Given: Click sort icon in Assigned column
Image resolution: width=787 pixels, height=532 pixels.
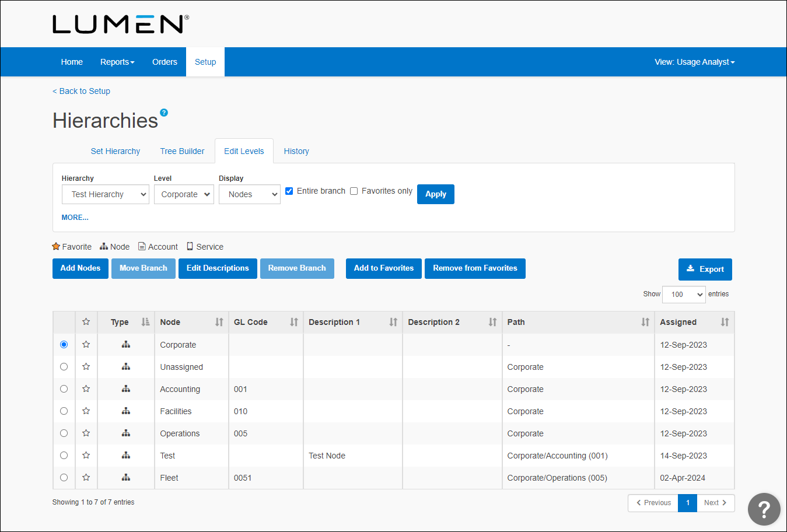Looking at the screenshot, I should coord(725,322).
